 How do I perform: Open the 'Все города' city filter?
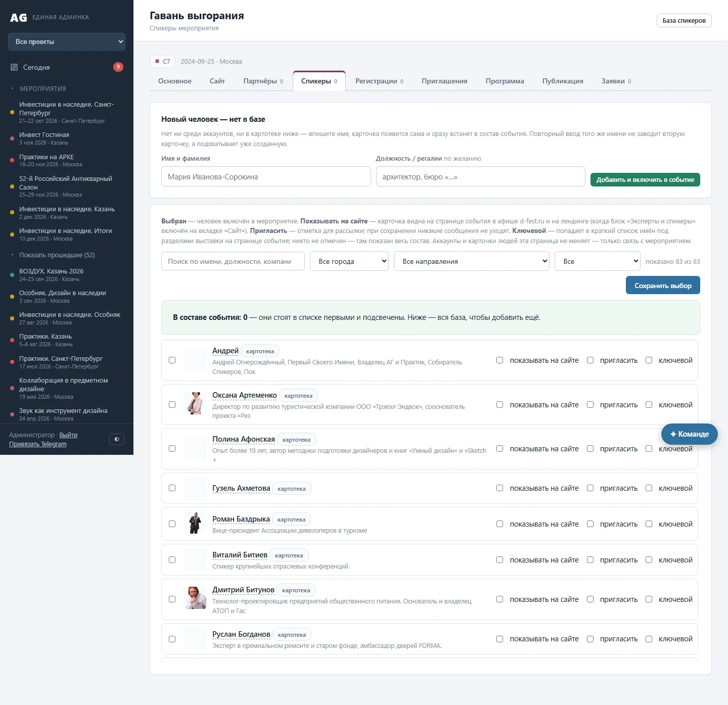click(x=349, y=261)
